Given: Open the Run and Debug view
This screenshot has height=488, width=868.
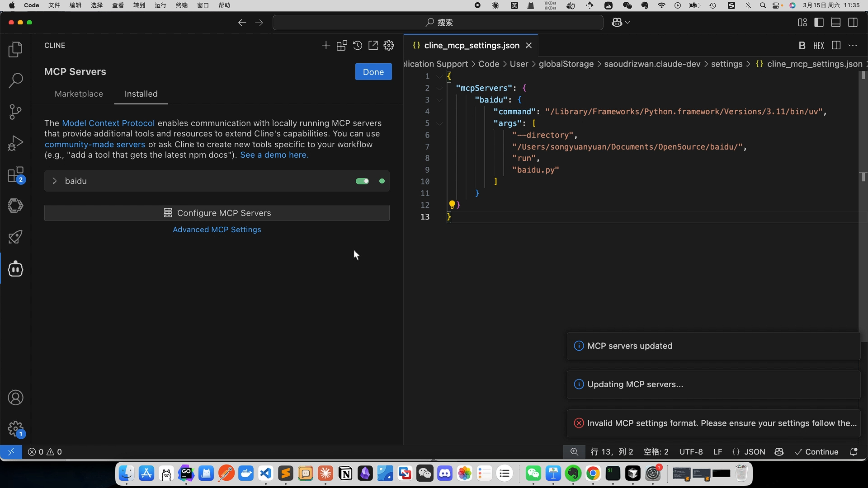Looking at the screenshot, I should point(15,143).
